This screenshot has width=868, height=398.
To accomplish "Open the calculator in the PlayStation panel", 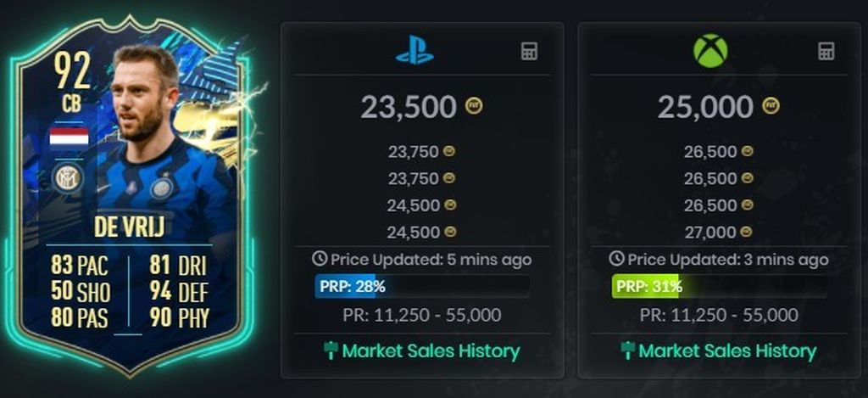I will click(529, 52).
